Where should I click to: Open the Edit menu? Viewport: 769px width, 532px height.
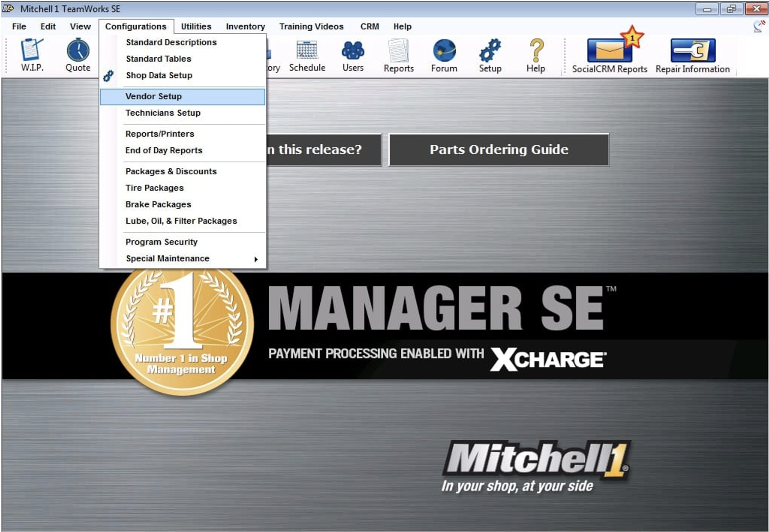click(48, 27)
